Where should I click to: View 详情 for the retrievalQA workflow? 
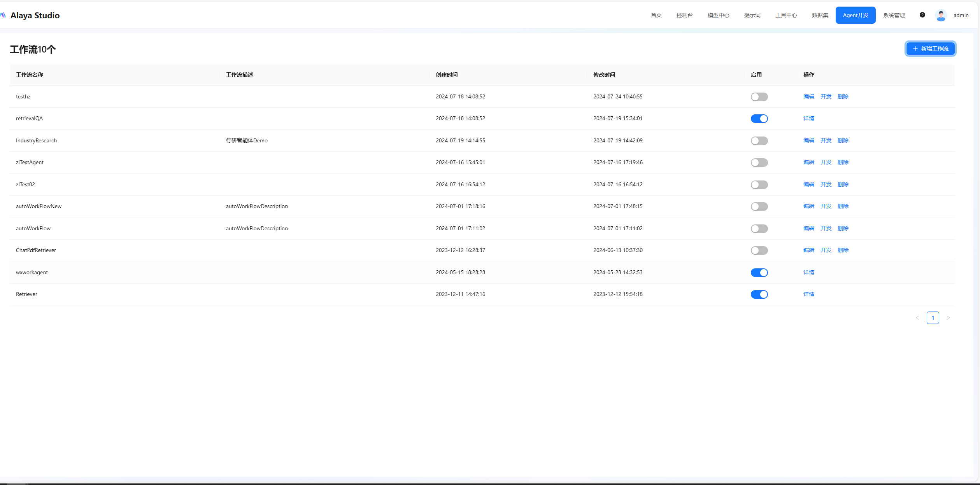click(808, 118)
